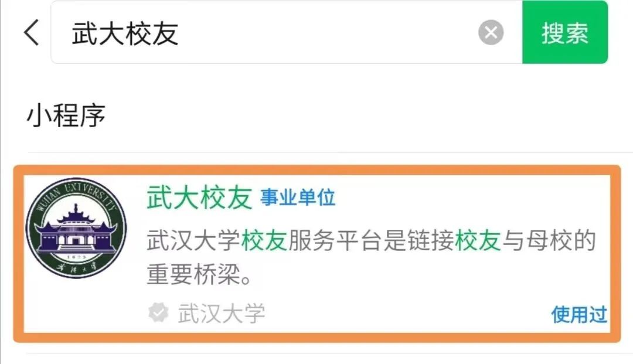The height and width of the screenshot is (364, 633).
Task: Tap the blue 使用过 label
Action: 579,314
